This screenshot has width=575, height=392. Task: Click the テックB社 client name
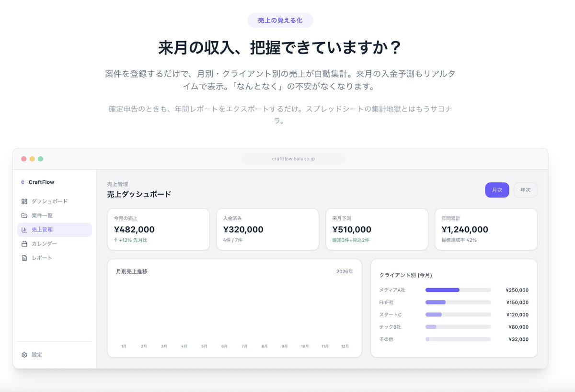click(391, 327)
